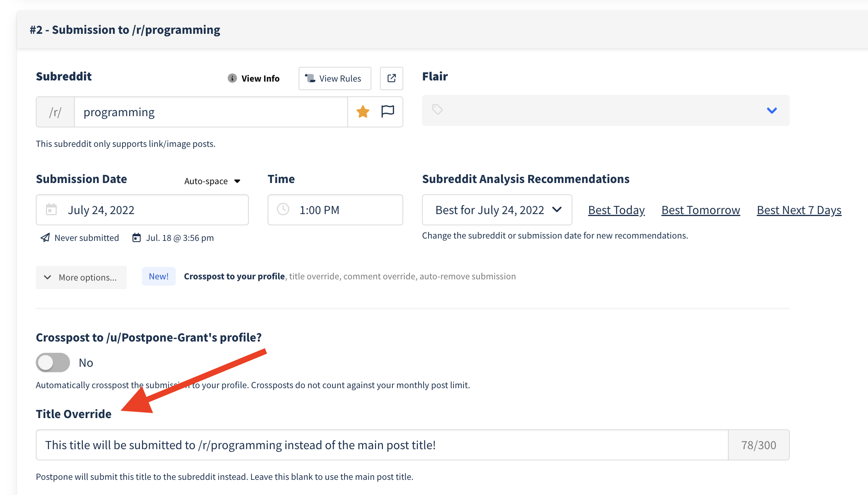Click the calendar icon in Submission Date
The height and width of the screenshot is (495, 868).
(51, 210)
